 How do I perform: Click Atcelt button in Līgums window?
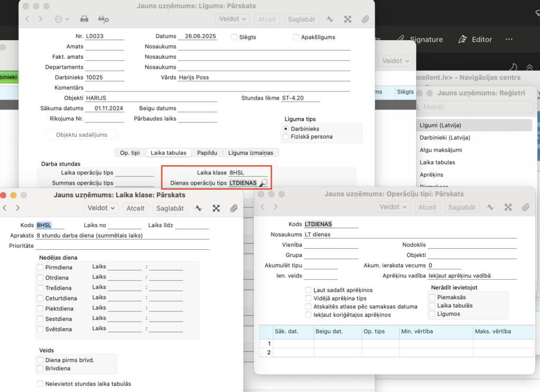(267, 19)
